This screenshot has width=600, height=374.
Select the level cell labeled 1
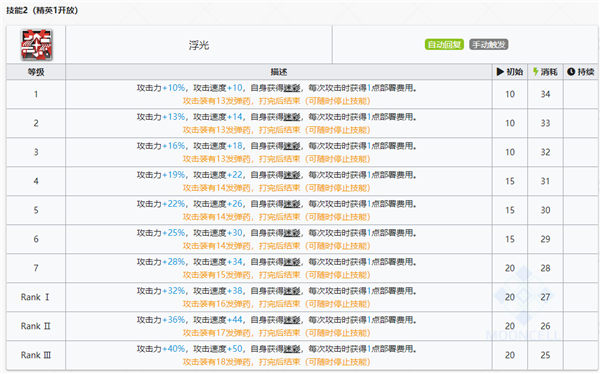[36, 94]
